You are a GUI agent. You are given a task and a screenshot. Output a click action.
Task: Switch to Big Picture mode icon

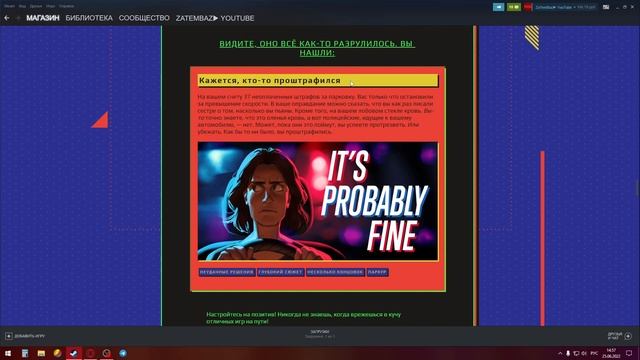point(606,7)
